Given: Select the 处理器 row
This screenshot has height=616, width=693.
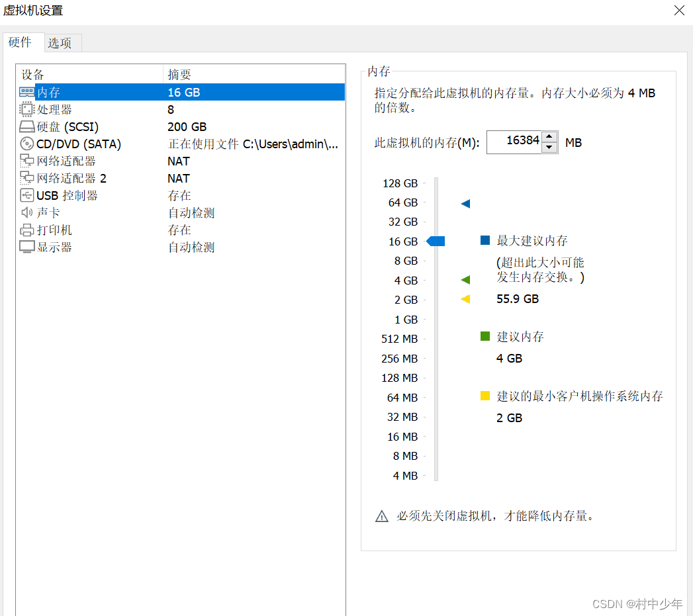Looking at the screenshot, I should pyautogui.click(x=180, y=109).
